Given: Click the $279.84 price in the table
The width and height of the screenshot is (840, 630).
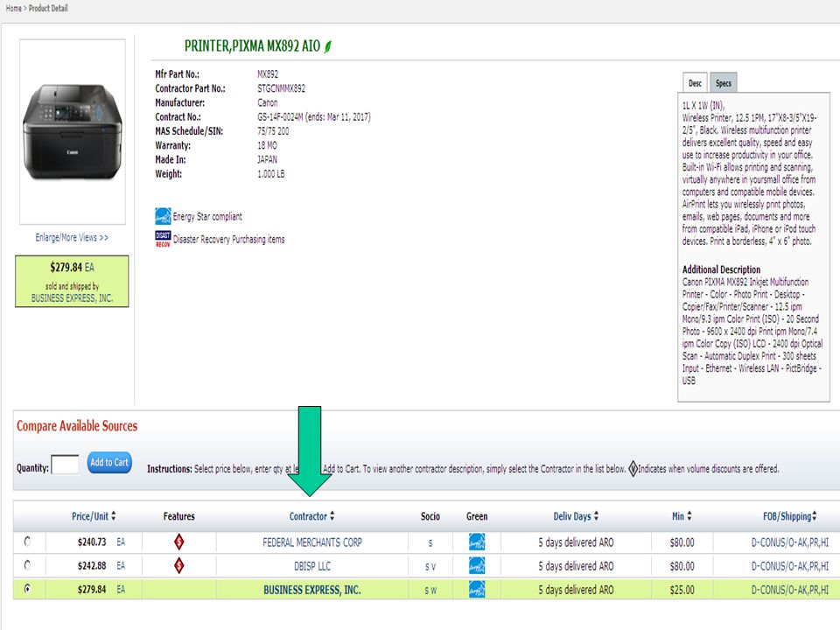Looking at the screenshot, I should (x=92, y=589).
